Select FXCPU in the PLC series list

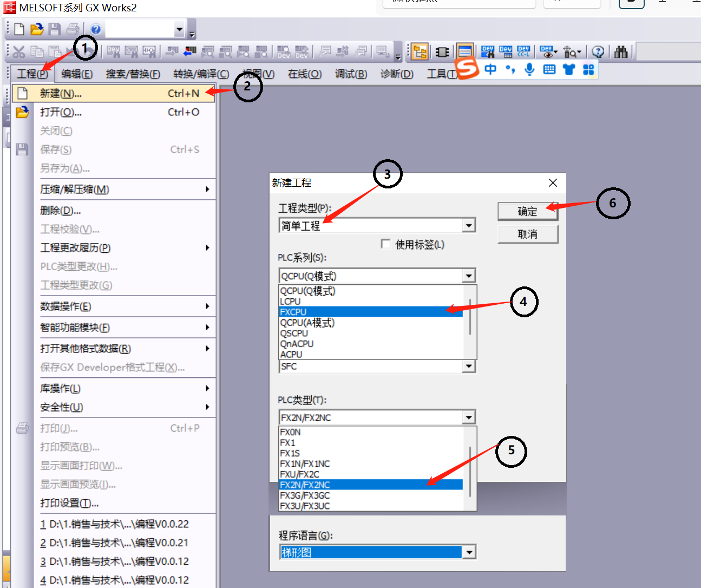coord(371,312)
